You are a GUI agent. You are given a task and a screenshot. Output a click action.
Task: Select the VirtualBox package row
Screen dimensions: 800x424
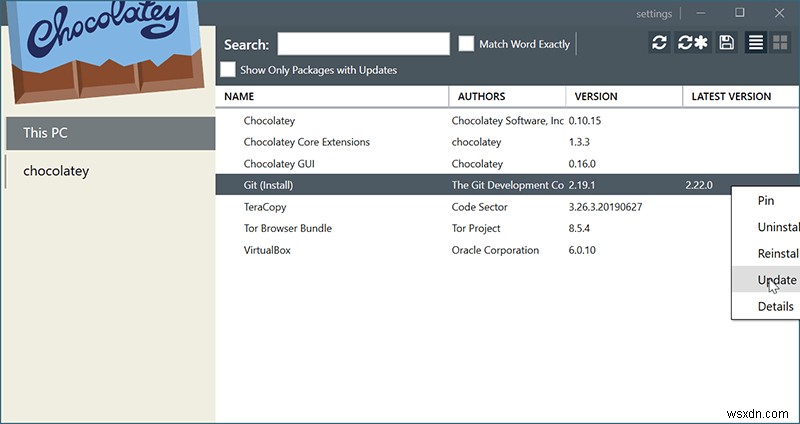(474, 250)
